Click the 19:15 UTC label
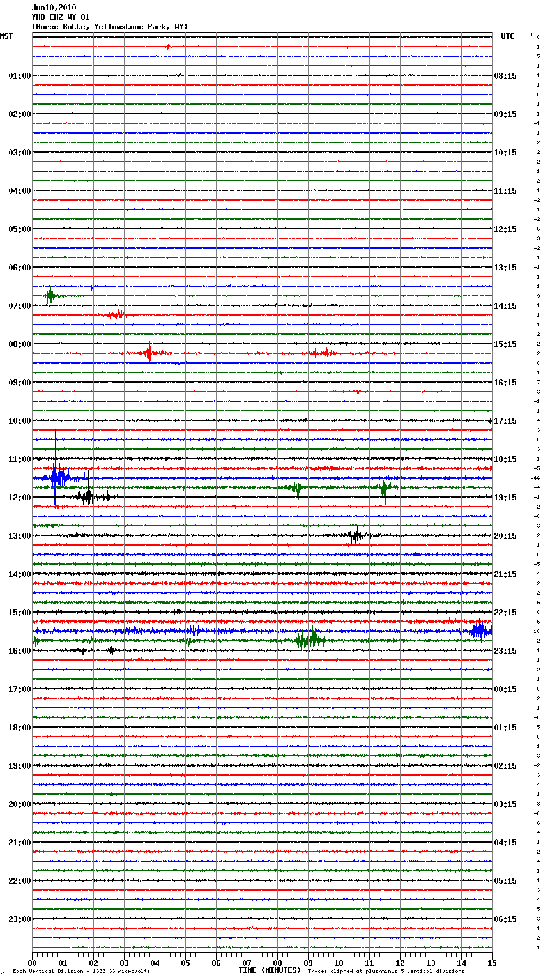The height and width of the screenshot is (980, 543). 505,498
